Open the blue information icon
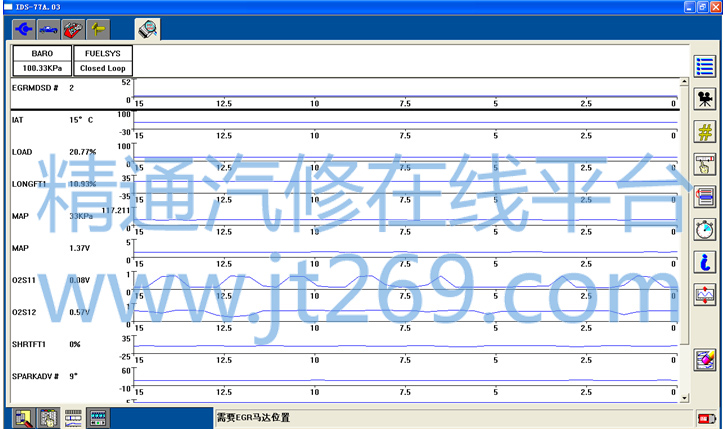725x429 pixels. coord(705,262)
